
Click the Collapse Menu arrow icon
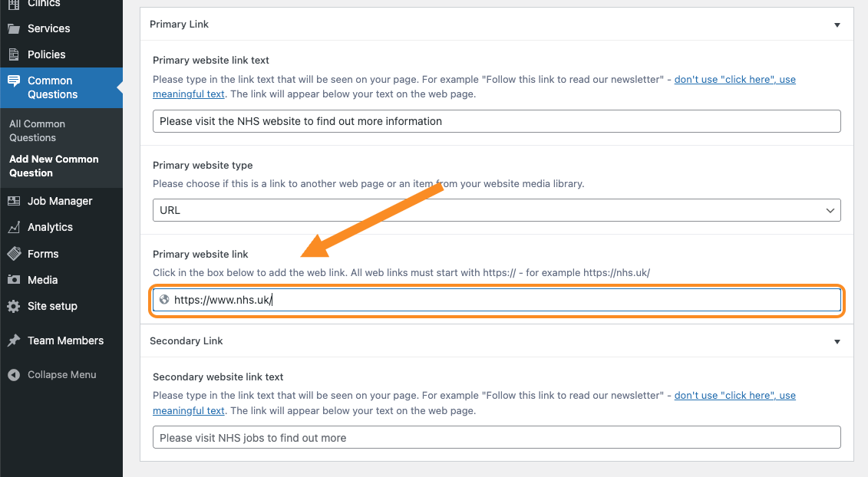(x=14, y=375)
